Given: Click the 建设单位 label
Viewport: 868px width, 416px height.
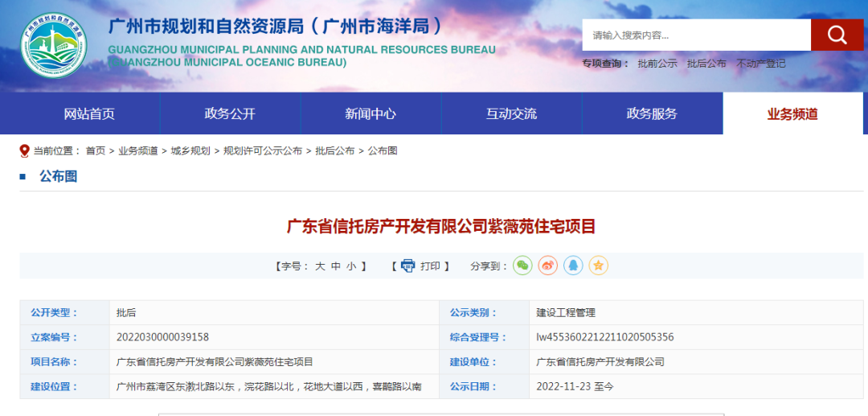Looking at the screenshot, I should [474, 362].
